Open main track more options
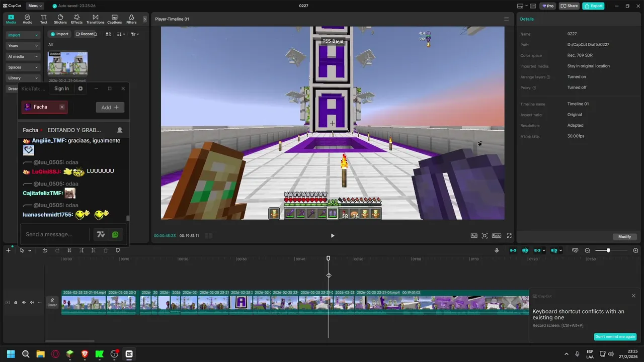The height and width of the screenshot is (362, 644). coord(40,303)
